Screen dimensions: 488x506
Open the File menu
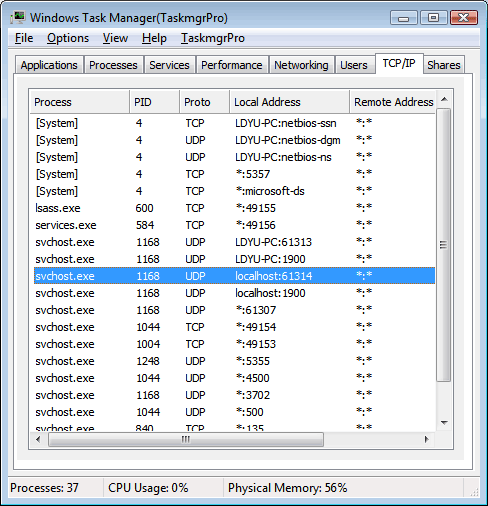point(24,38)
